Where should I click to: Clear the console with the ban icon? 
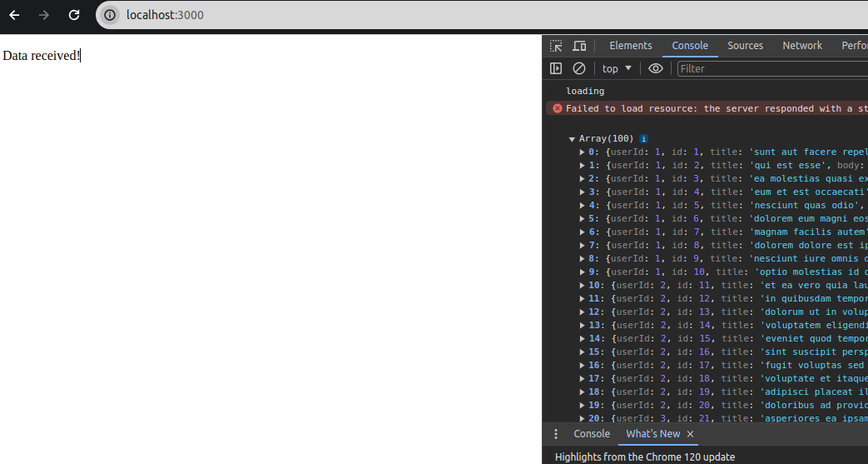point(579,69)
